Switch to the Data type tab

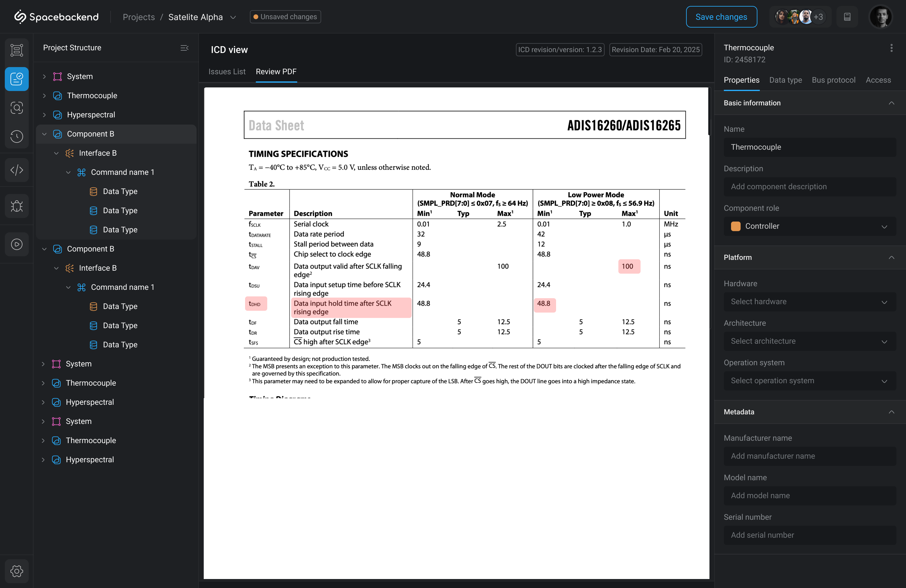785,80
